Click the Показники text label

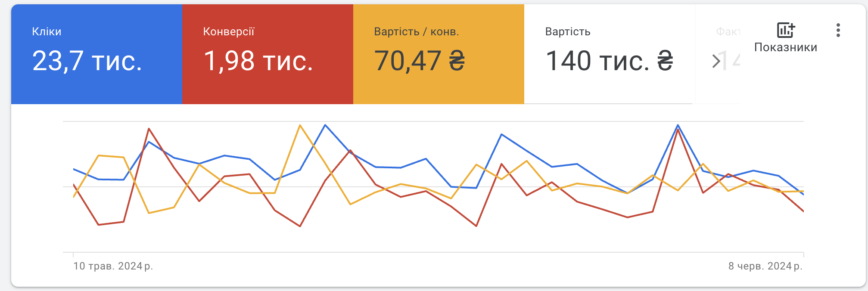786,47
